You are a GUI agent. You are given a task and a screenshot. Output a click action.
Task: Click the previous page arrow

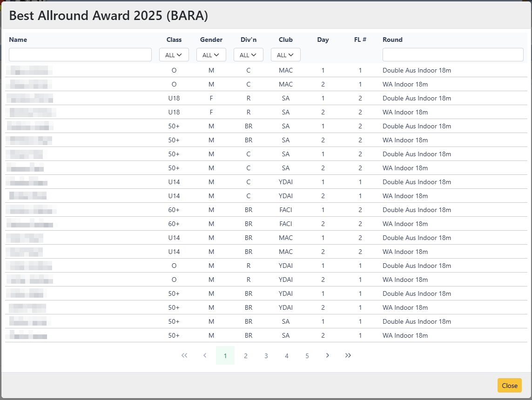pyautogui.click(x=205, y=355)
